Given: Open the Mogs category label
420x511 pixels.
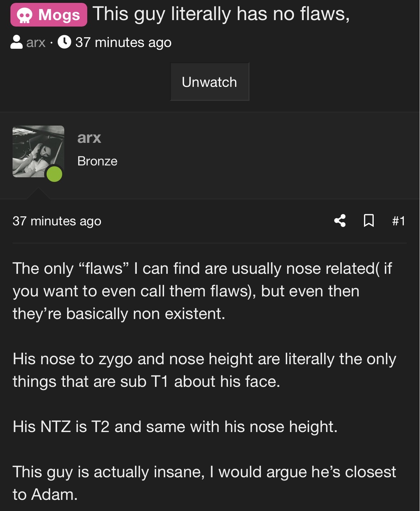Looking at the screenshot, I should pos(49,15).
